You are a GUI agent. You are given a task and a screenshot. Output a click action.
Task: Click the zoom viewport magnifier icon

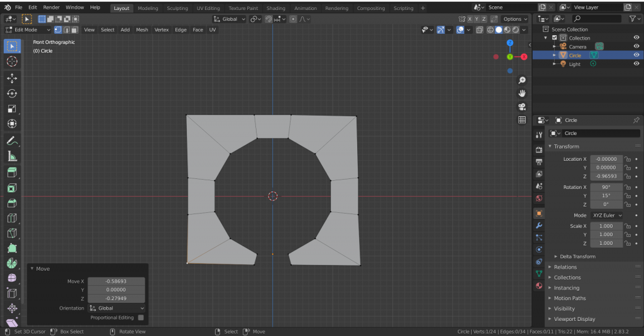522,80
